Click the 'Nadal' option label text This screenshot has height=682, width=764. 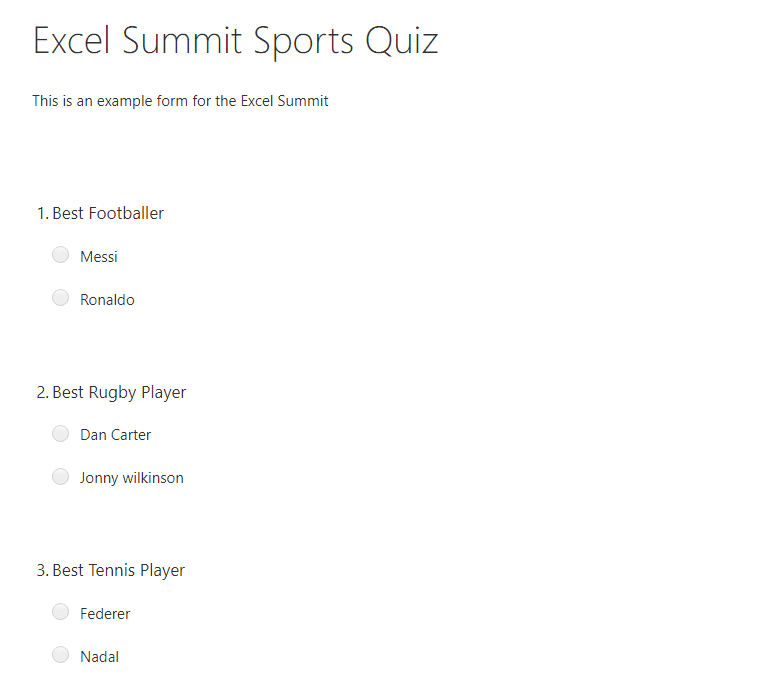(x=99, y=657)
